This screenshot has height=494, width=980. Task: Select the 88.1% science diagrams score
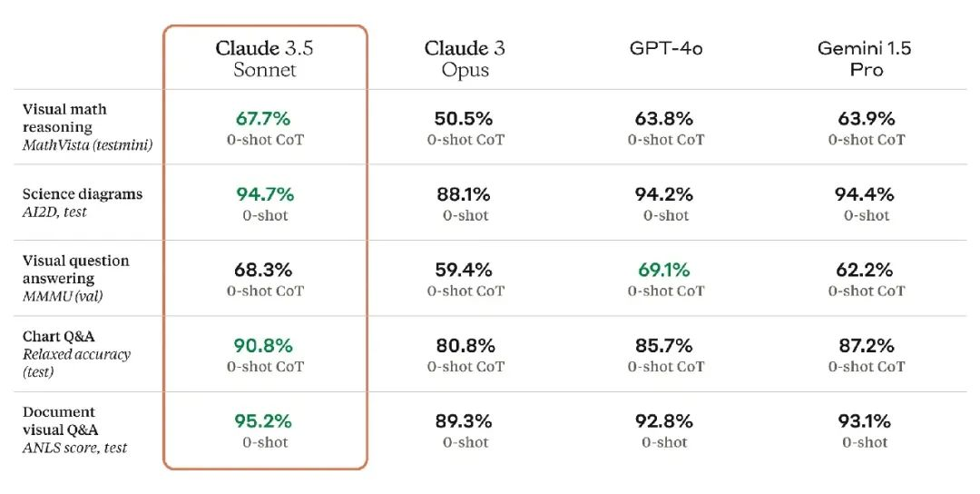(465, 194)
